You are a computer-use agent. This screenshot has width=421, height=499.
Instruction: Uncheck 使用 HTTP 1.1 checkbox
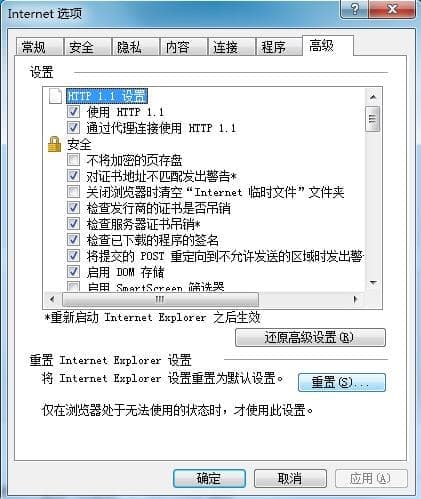coord(73,112)
